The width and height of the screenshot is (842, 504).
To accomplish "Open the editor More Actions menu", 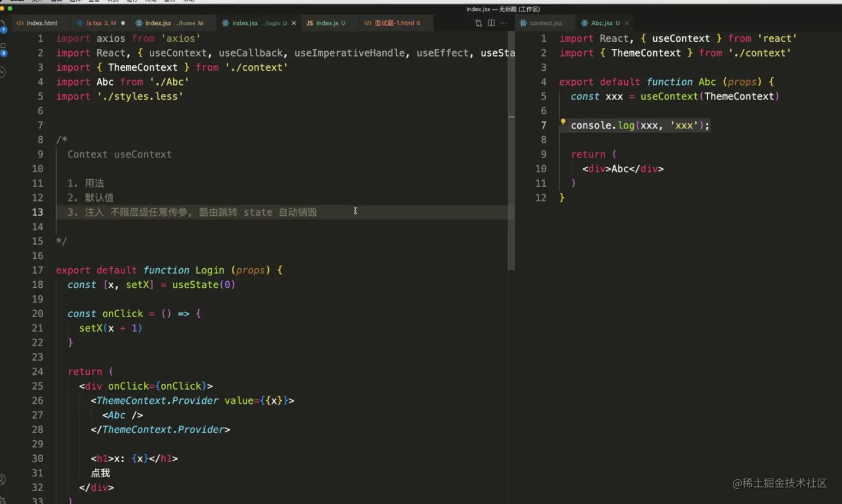I will point(504,23).
